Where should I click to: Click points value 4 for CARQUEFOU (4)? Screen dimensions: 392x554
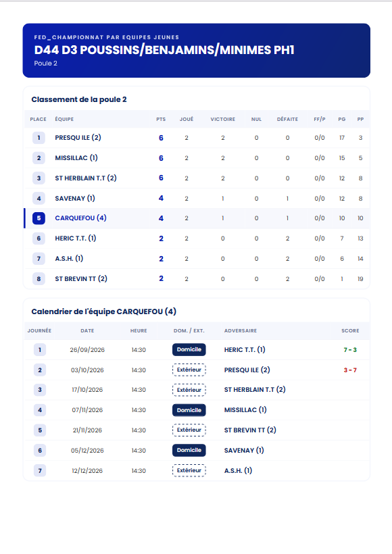tap(161, 218)
